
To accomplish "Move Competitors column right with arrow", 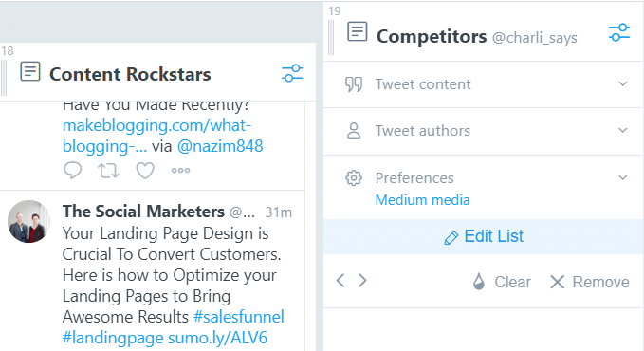I will pos(362,281).
